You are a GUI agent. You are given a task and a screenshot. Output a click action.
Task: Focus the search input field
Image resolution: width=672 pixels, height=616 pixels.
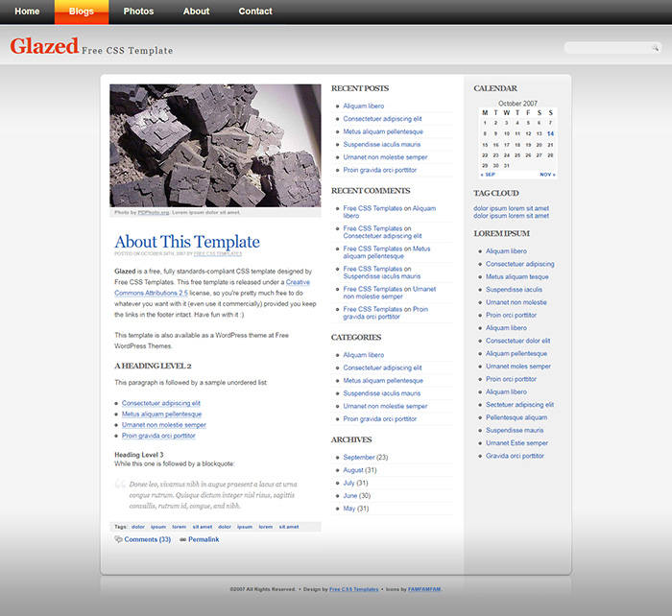coord(607,48)
